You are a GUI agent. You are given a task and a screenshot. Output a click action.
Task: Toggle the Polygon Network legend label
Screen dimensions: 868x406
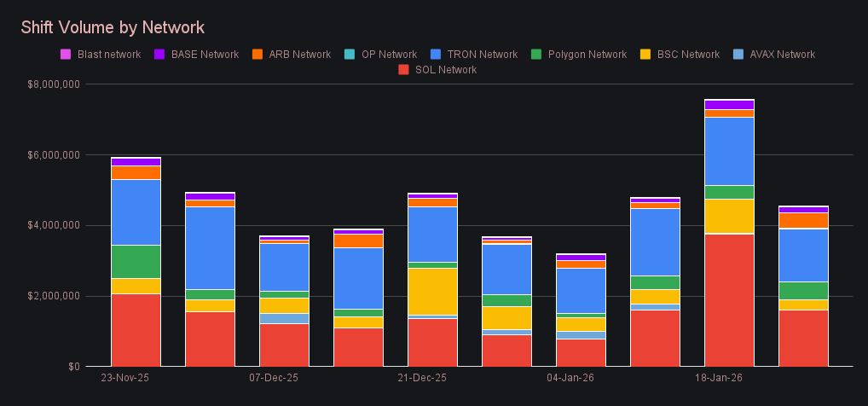click(587, 55)
